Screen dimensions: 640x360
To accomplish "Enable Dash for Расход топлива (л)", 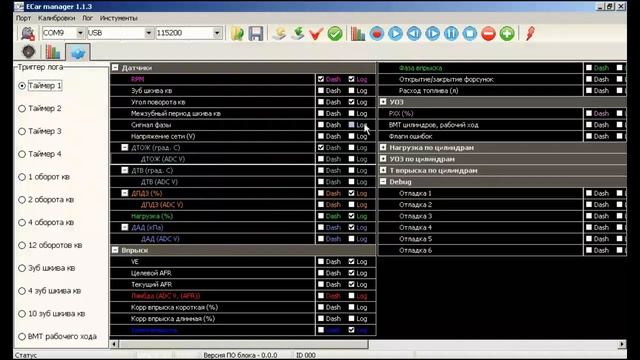I will click(x=589, y=91).
